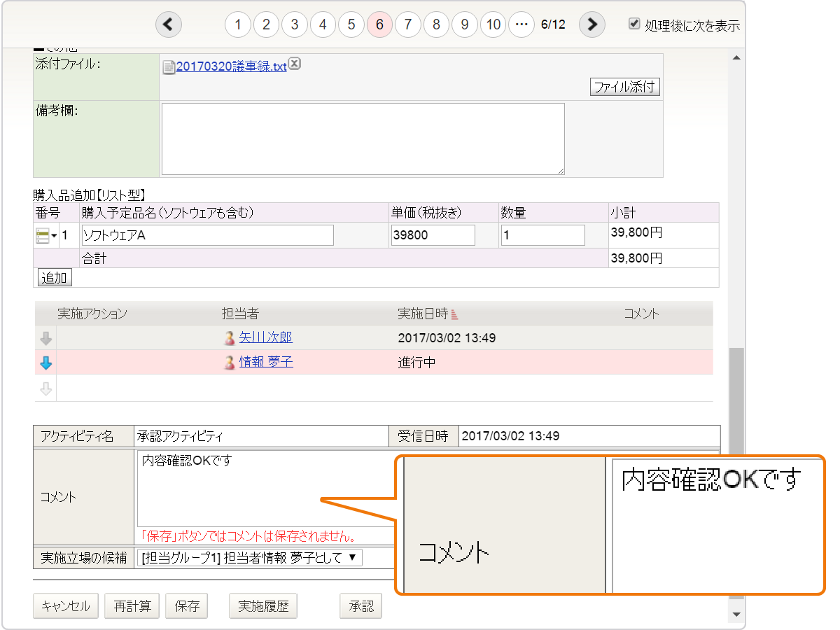Edit the quantity field
Viewport: 840px width, 630px height.
[x=542, y=235]
